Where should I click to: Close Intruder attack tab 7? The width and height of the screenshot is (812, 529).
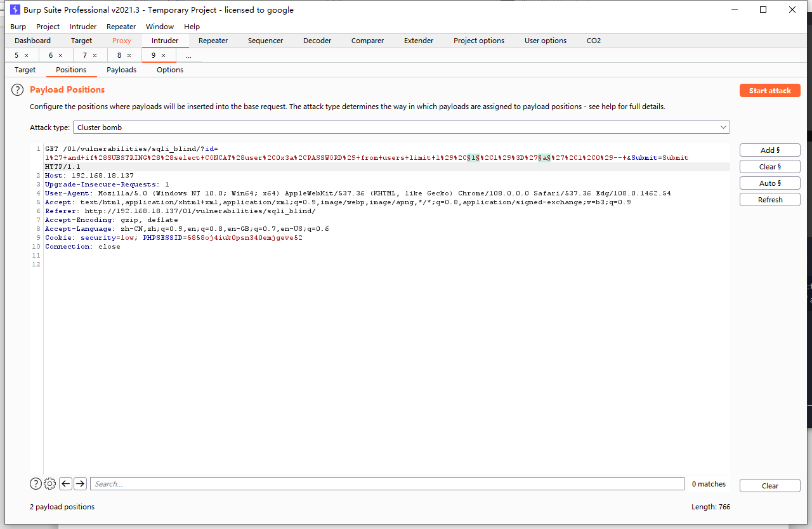point(95,56)
